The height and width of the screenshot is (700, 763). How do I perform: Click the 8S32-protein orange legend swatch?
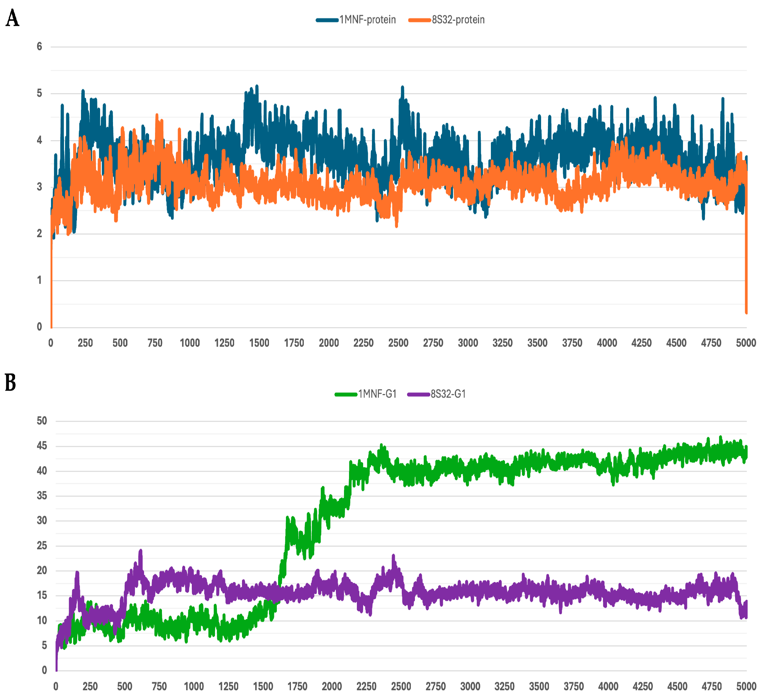coord(420,20)
